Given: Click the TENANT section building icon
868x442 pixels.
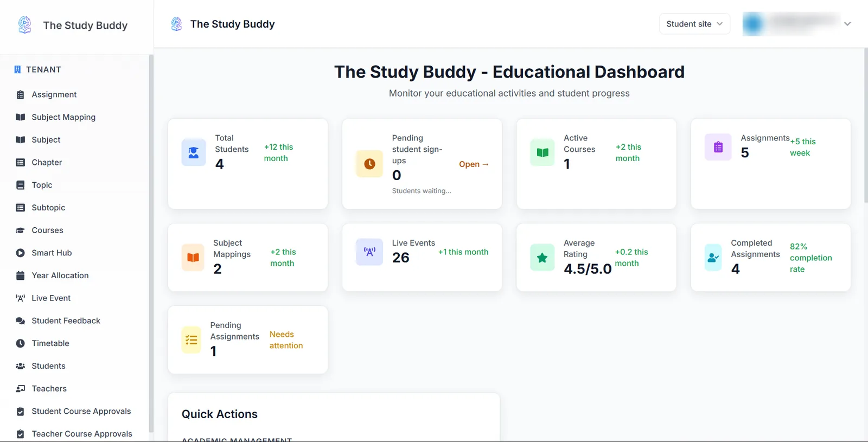Looking at the screenshot, I should 17,70.
